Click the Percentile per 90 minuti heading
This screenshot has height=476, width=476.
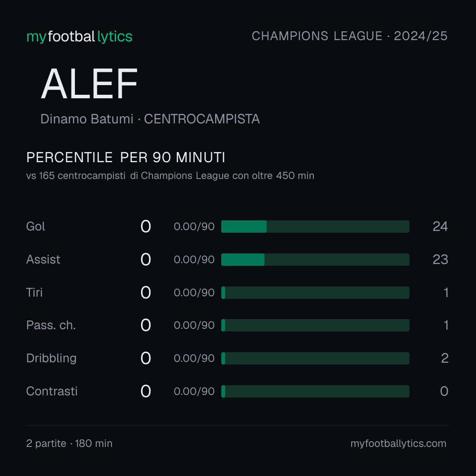coord(126,157)
